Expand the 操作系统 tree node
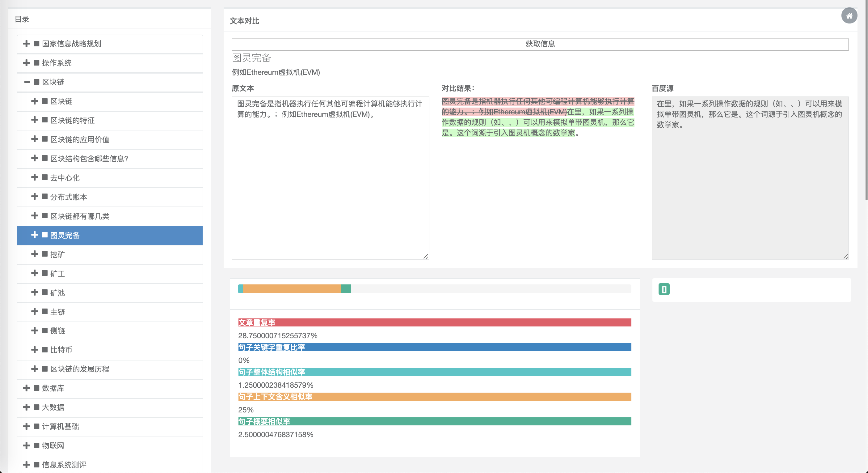The height and width of the screenshot is (473, 868). coord(26,63)
